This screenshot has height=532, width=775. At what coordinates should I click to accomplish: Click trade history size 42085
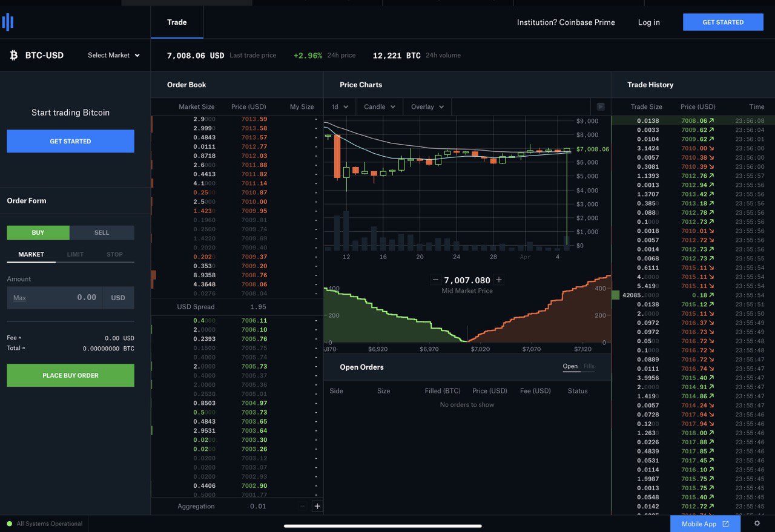[x=641, y=295]
